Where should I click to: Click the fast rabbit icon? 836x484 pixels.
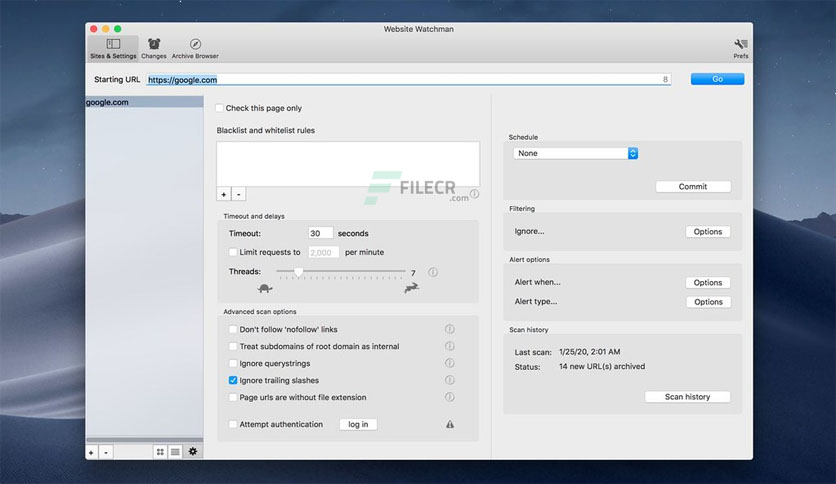pos(411,288)
